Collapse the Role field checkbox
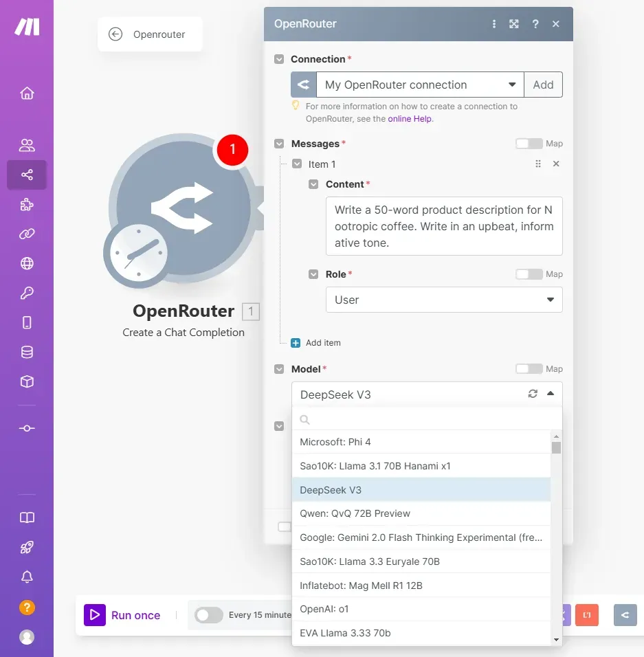Screen dimensions: 644x657 pos(313,274)
